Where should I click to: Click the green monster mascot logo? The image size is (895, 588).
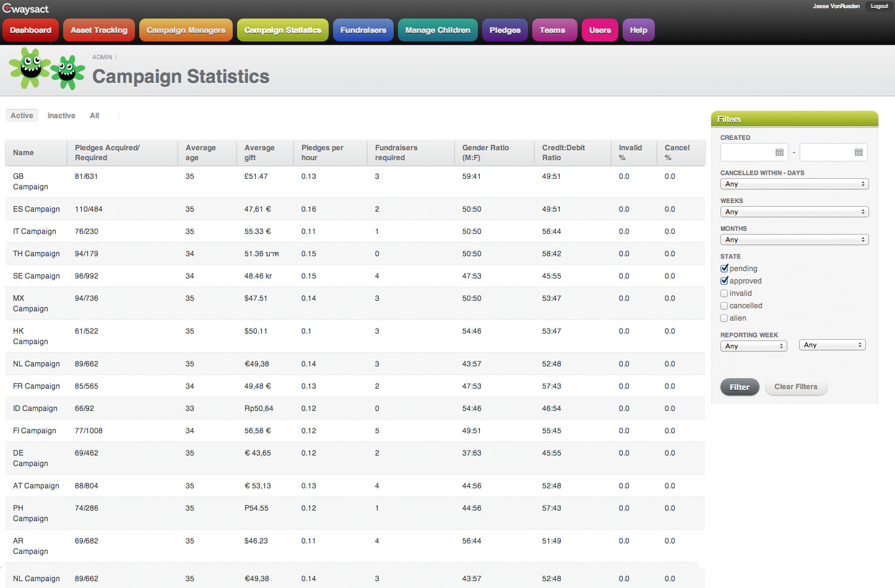47,69
